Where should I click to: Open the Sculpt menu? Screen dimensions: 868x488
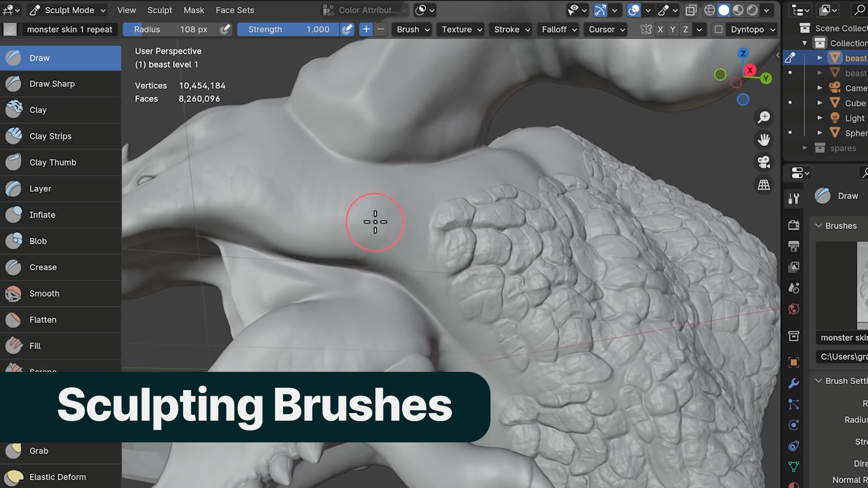click(x=160, y=10)
